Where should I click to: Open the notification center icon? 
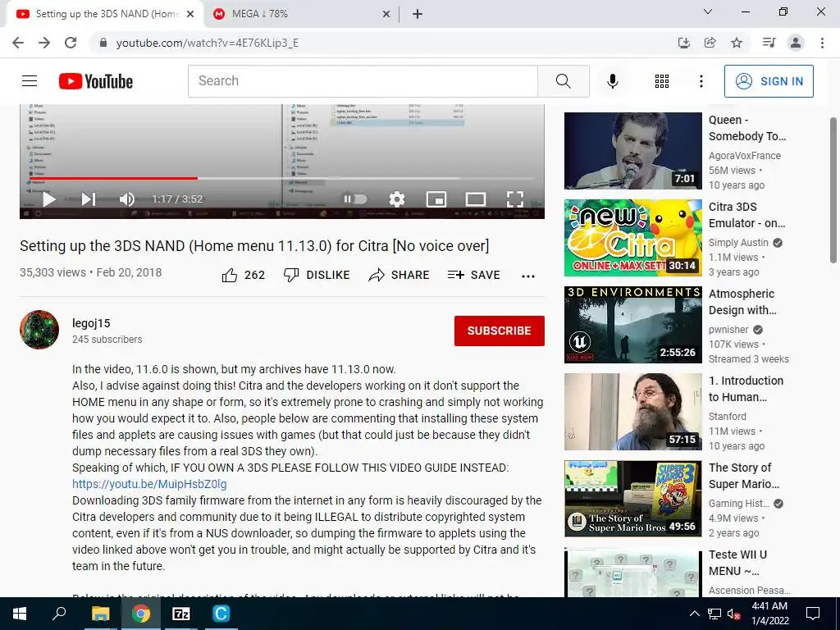tap(813, 614)
